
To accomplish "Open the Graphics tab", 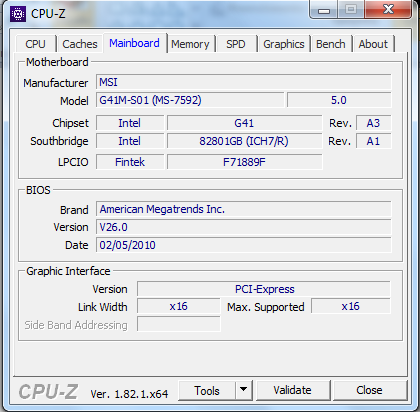I will pos(284,44).
